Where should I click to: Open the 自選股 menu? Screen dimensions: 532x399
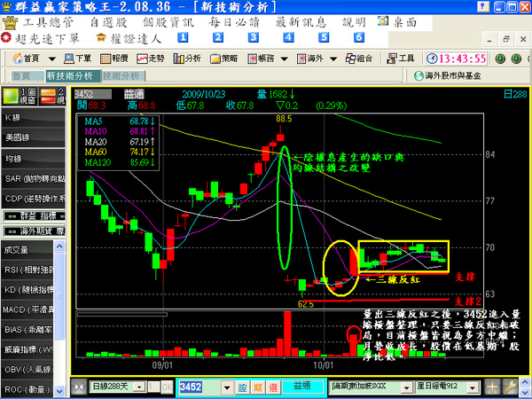[108, 22]
